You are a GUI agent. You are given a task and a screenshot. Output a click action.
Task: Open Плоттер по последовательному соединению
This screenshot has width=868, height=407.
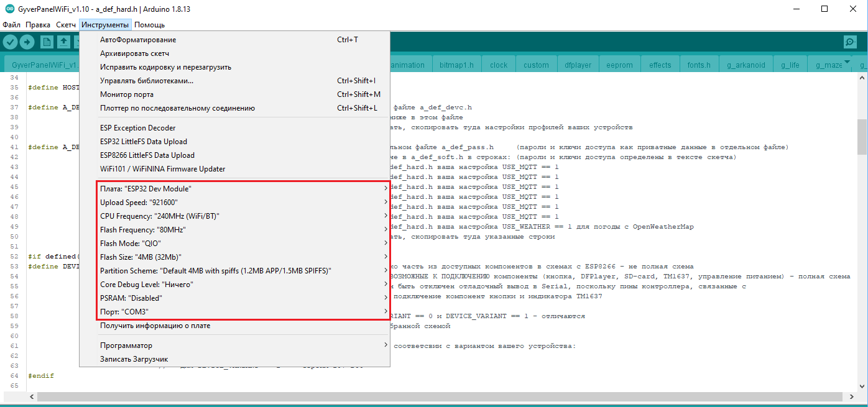pos(234,108)
